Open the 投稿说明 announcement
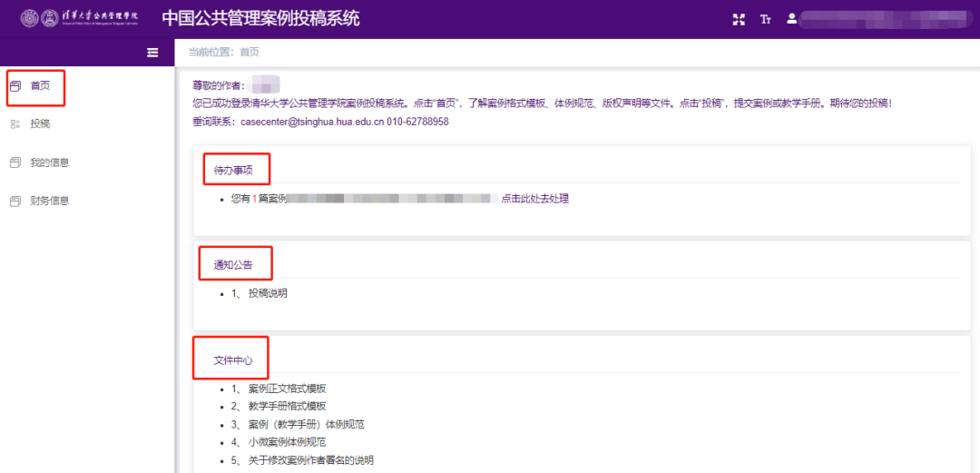 [268, 293]
